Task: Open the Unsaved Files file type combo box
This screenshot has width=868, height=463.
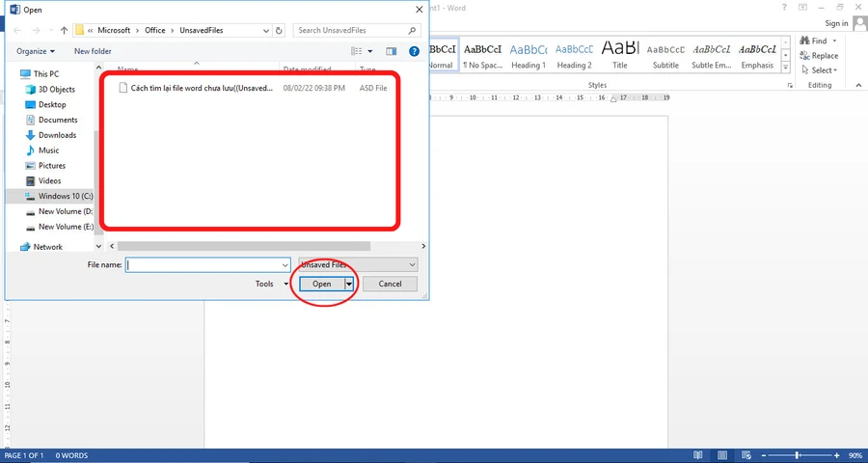Action: [x=358, y=264]
